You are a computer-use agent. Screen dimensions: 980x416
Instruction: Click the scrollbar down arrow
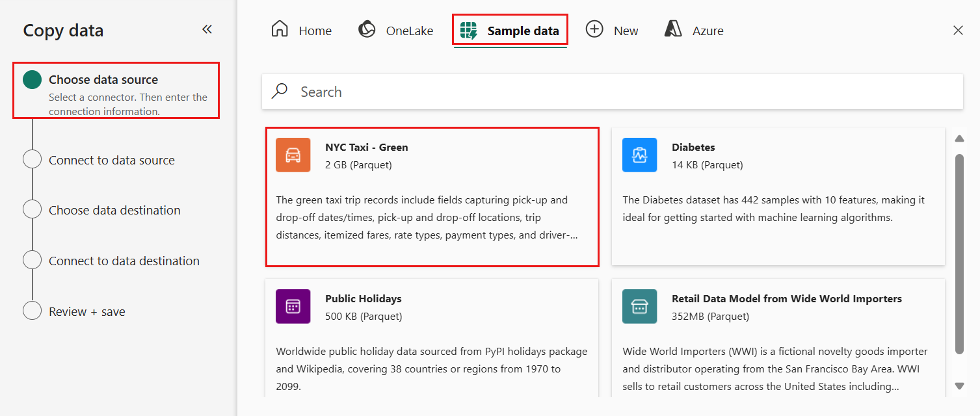tap(959, 386)
